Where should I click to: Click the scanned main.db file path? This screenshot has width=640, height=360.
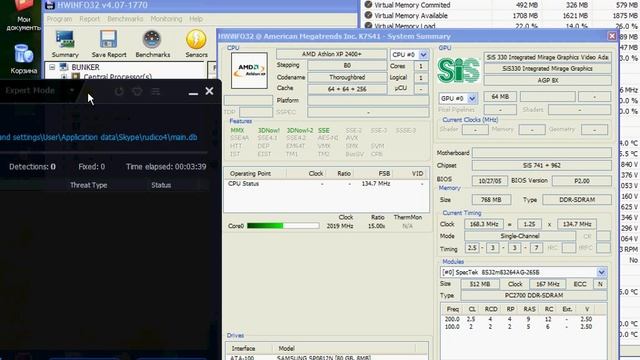pyautogui.click(x=98, y=137)
